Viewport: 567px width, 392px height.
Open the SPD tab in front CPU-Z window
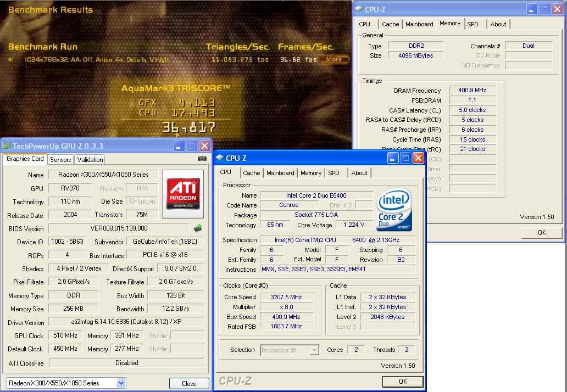coord(333,173)
